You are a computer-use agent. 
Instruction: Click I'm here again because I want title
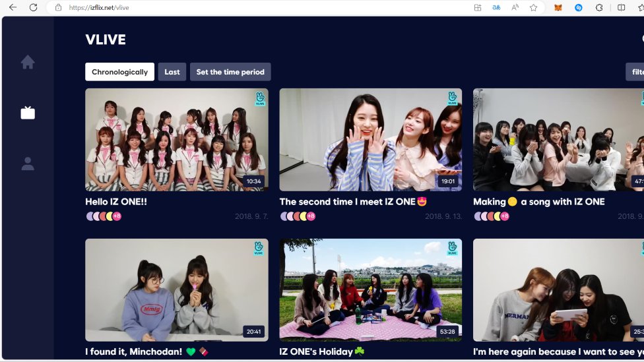[559, 351]
